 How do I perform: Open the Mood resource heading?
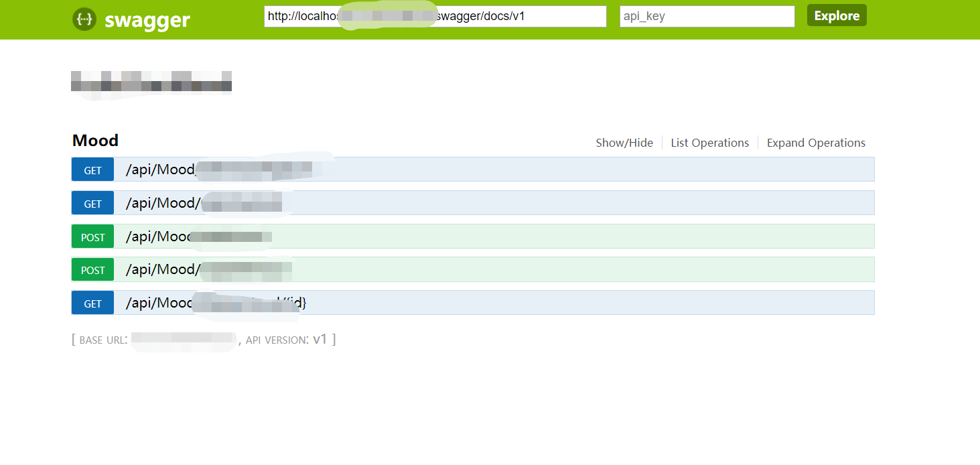click(95, 141)
